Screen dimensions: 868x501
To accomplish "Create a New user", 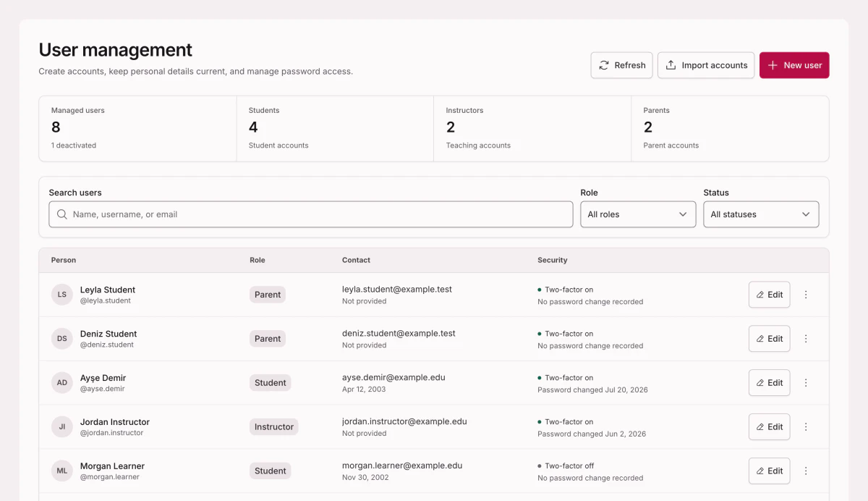I will click(794, 65).
